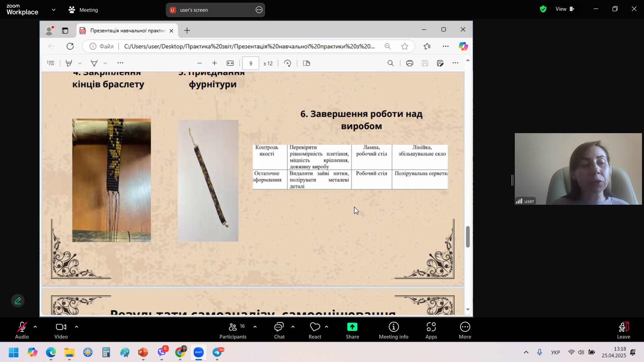Viewport: 644px width, 362px height.
Task: Open the View menu
Action: click(565, 9)
